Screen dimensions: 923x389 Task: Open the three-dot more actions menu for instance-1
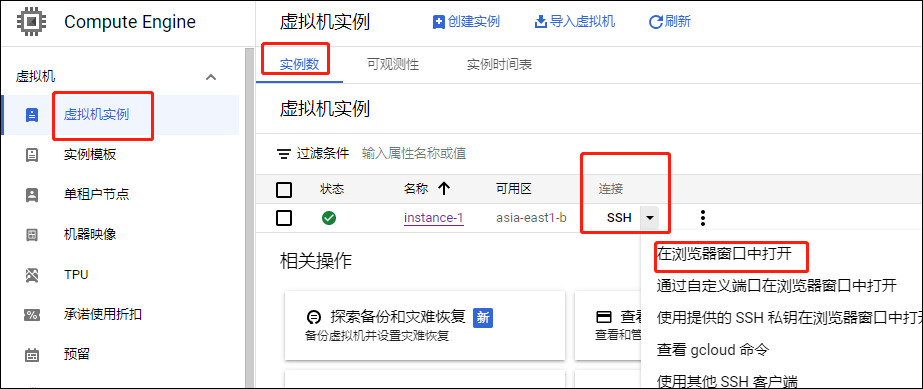click(x=702, y=218)
